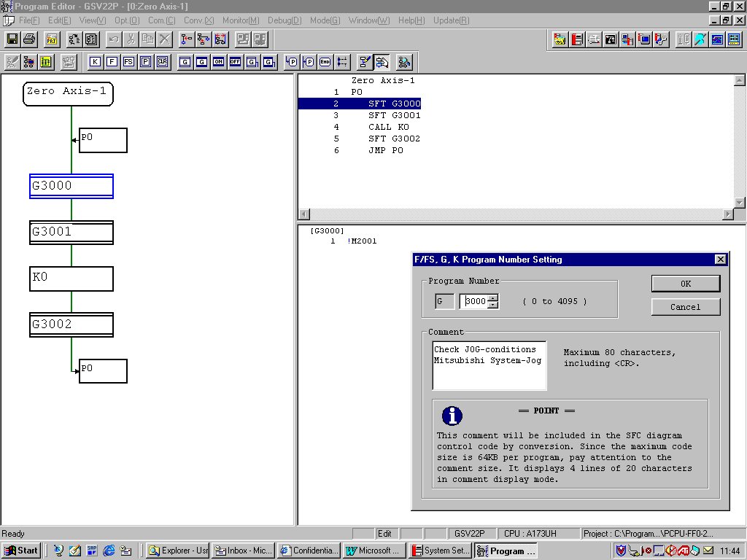Screen dimensions: 747x560
Task: Select the K0 motion step block
Action: [x=71, y=279]
